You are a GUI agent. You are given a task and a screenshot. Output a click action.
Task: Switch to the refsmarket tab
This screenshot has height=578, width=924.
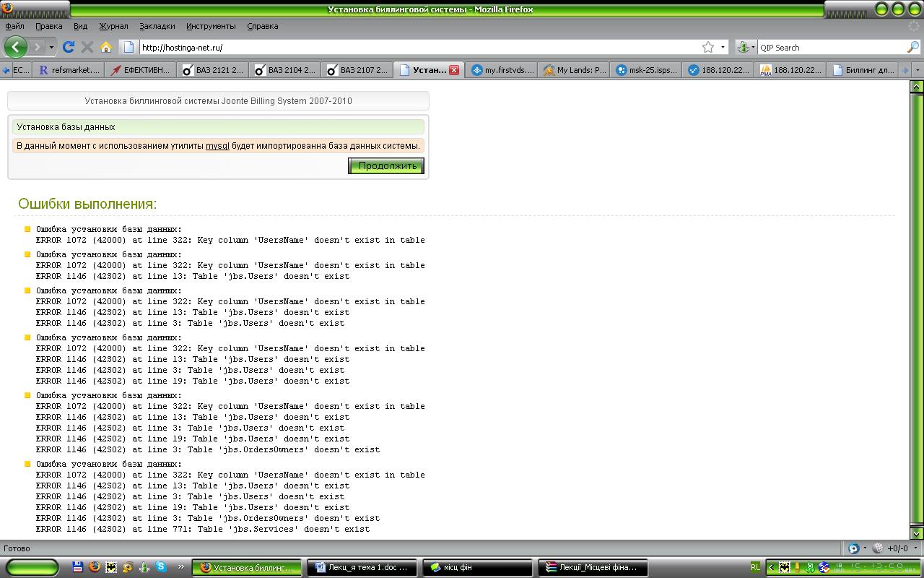click(x=69, y=70)
